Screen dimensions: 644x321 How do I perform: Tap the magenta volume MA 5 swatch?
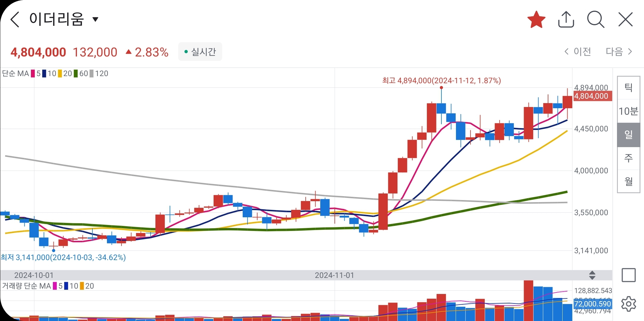[x=55, y=286]
